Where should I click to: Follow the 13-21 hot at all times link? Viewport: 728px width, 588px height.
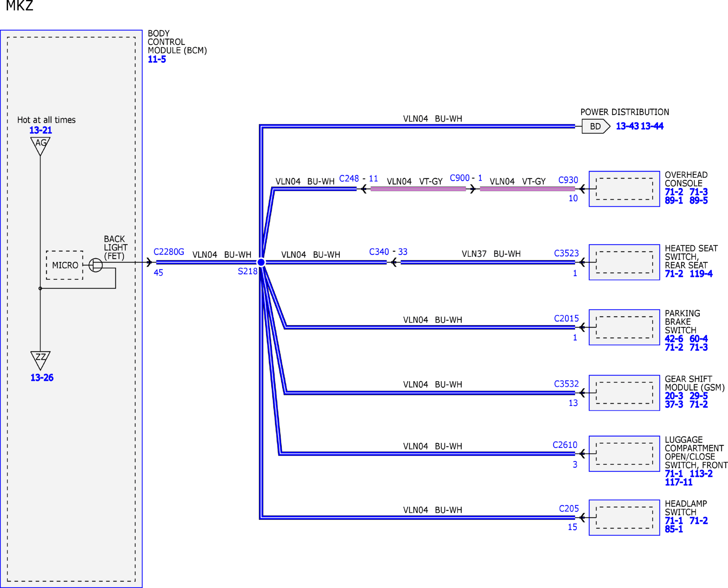(41, 130)
